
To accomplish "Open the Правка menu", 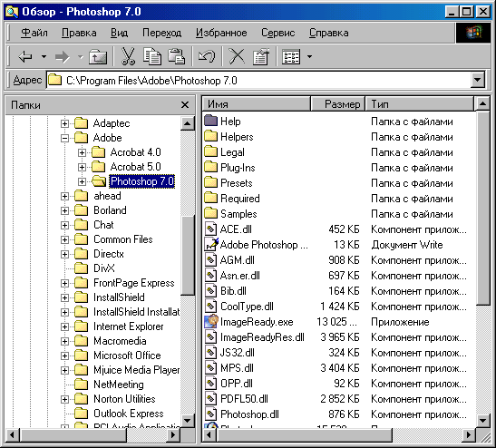I will pyautogui.click(x=79, y=33).
